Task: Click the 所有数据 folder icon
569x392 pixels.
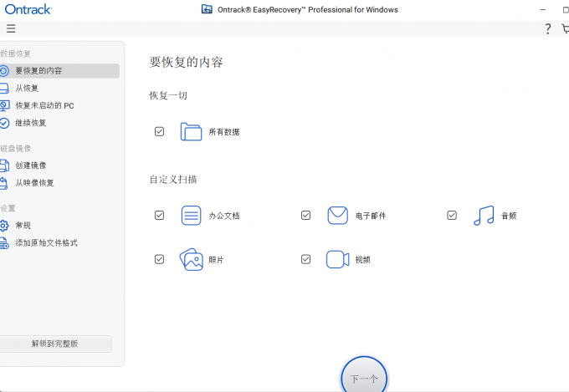Action: 192,131
